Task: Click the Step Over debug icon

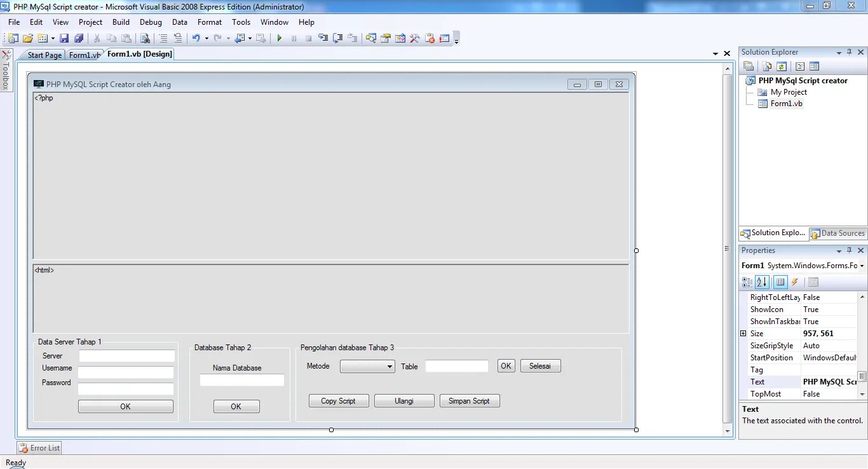Action: point(338,39)
